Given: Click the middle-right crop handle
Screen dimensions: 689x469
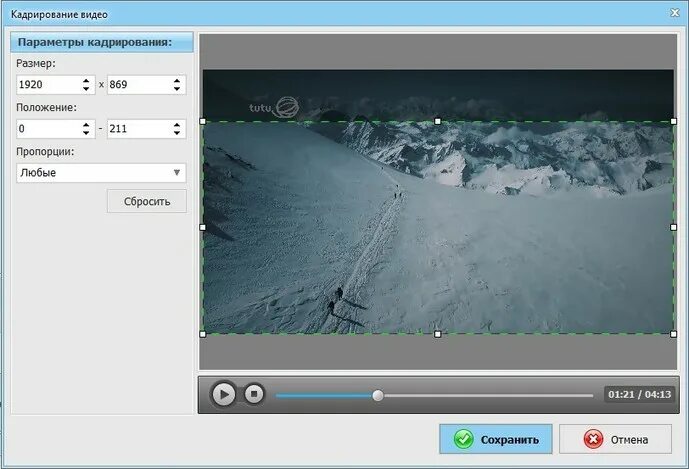Looking at the screenshot, I should click(x=674, y=227).
